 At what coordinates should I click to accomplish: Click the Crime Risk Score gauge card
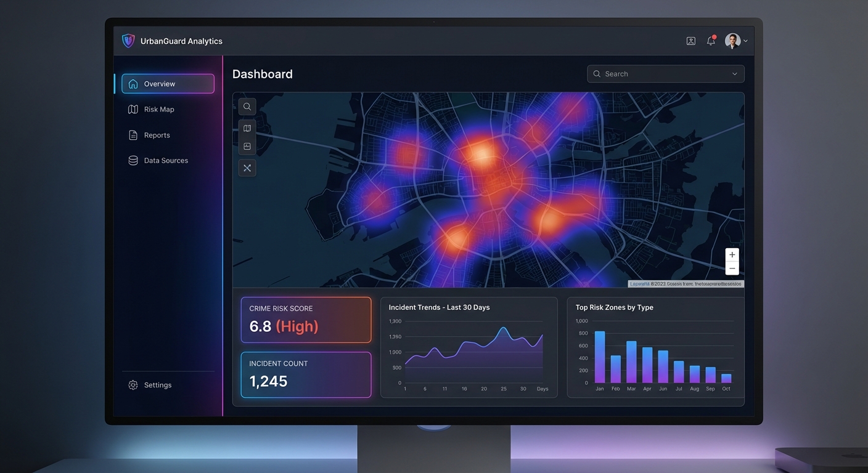click(x=306, y=320)
